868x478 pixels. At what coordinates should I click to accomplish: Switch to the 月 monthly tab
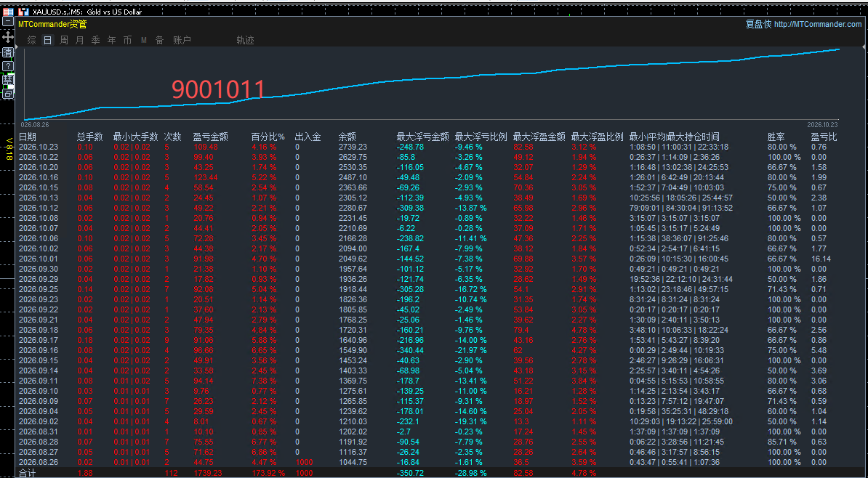click(x=80, y=41)
